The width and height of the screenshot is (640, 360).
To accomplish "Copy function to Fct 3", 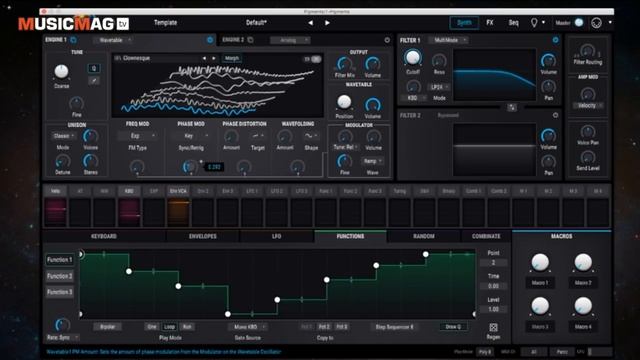I will [x=342, y=327].
